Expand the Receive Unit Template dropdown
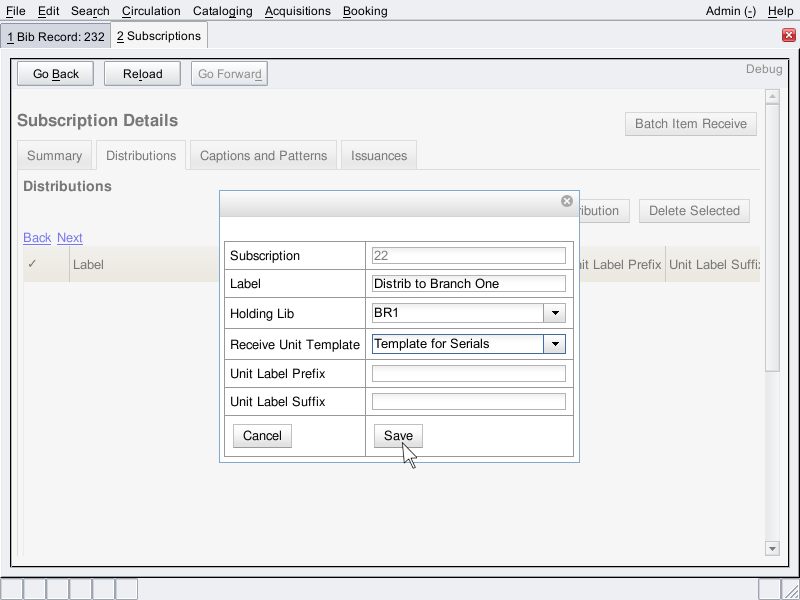Screen dimensions: 800x600 pos(554,344)
